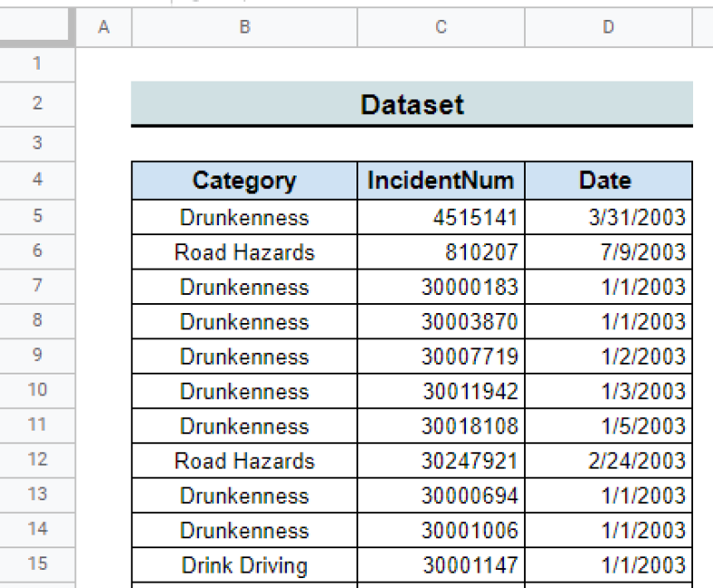
Task: Select Drunkenness cell in row 14
Action: pos(244,530)
